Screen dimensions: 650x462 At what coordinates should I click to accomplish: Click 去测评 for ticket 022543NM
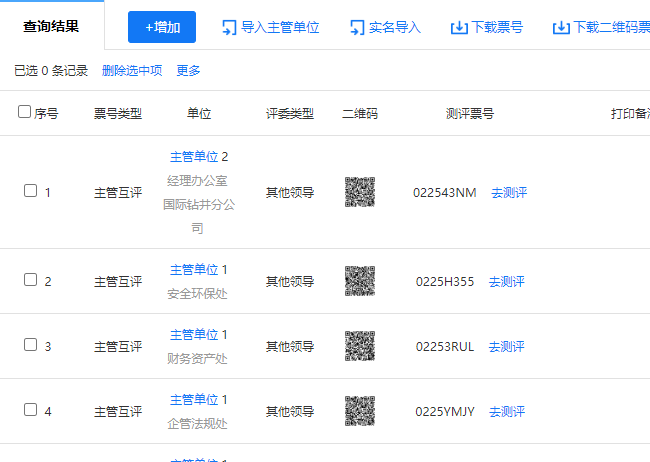pos(509,192)
